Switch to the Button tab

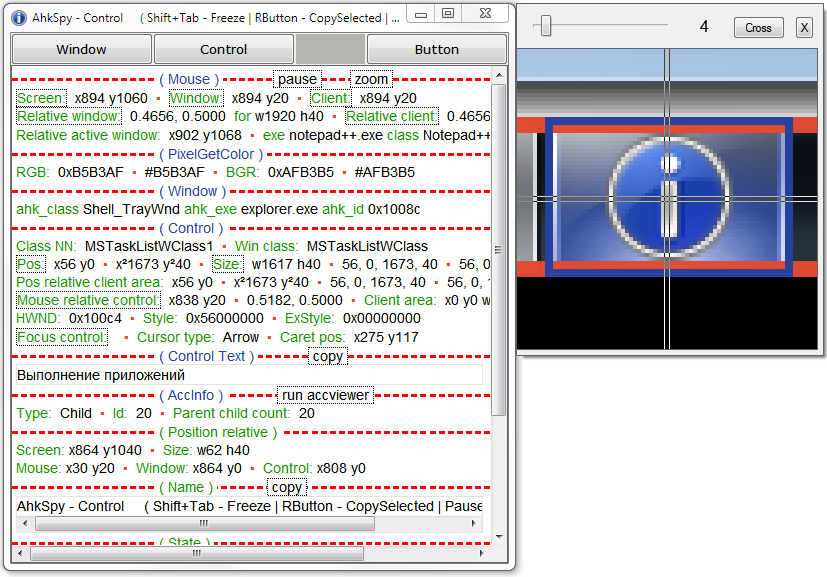coord(437,50)
